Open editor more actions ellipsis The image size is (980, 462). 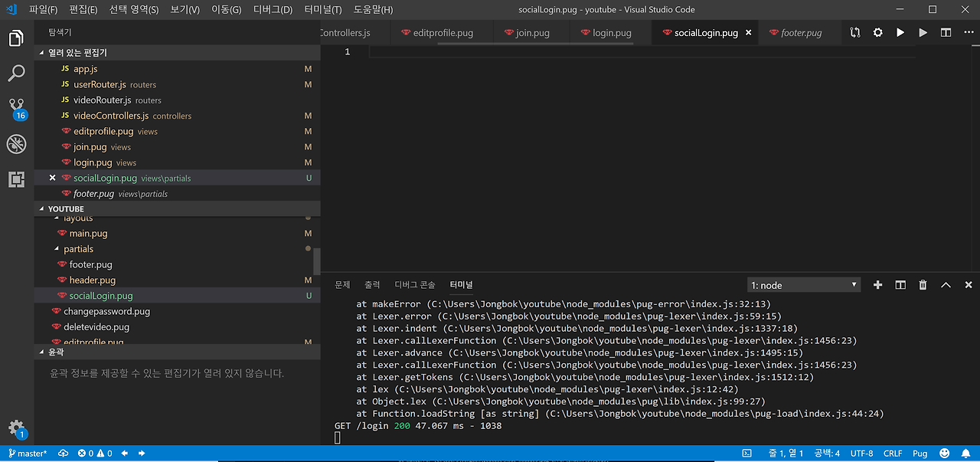(x=968, y=33)
